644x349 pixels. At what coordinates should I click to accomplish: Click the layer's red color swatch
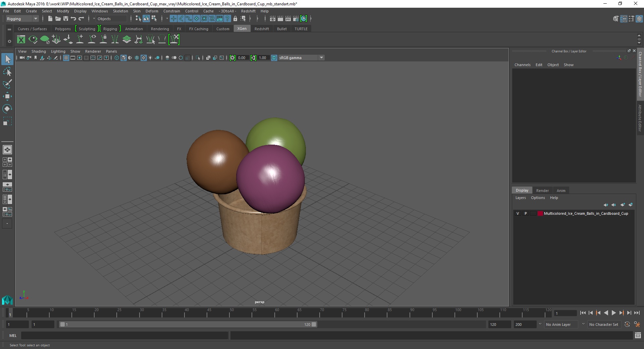540,213
